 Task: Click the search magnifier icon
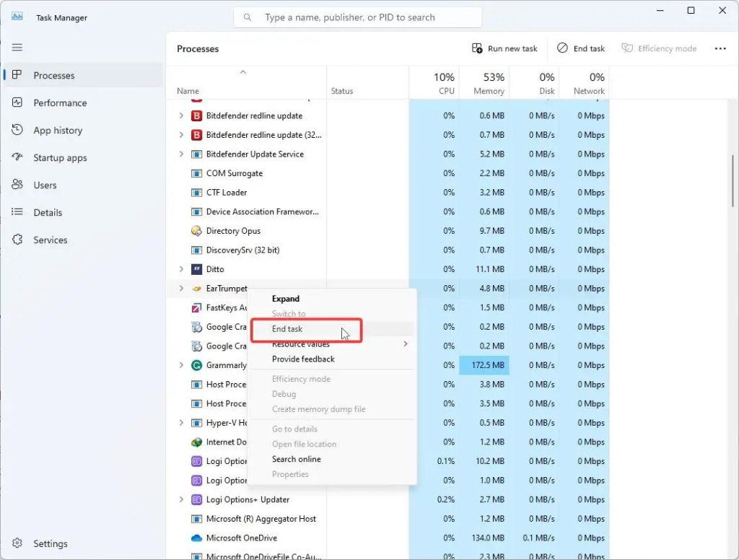tap(248, 17)
